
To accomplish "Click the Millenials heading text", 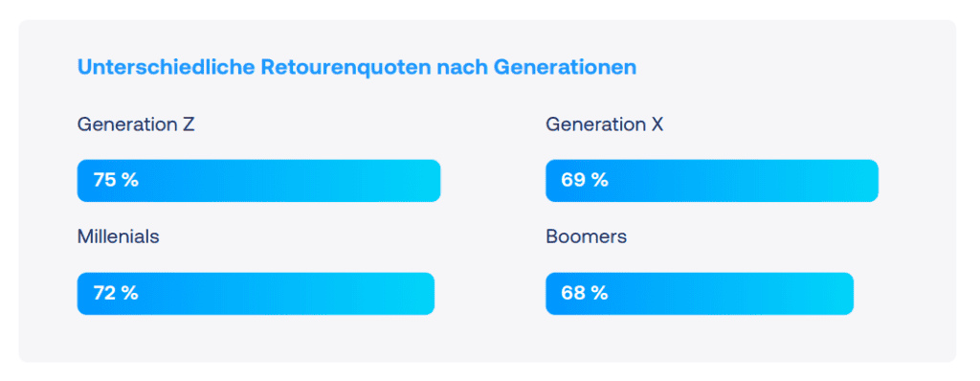I will click(118, 237).
